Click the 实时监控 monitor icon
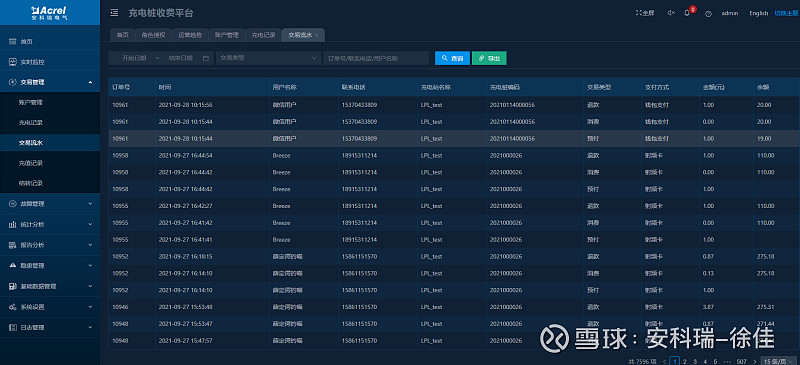This screenshot has height=365, width=800. click(13, 62)
